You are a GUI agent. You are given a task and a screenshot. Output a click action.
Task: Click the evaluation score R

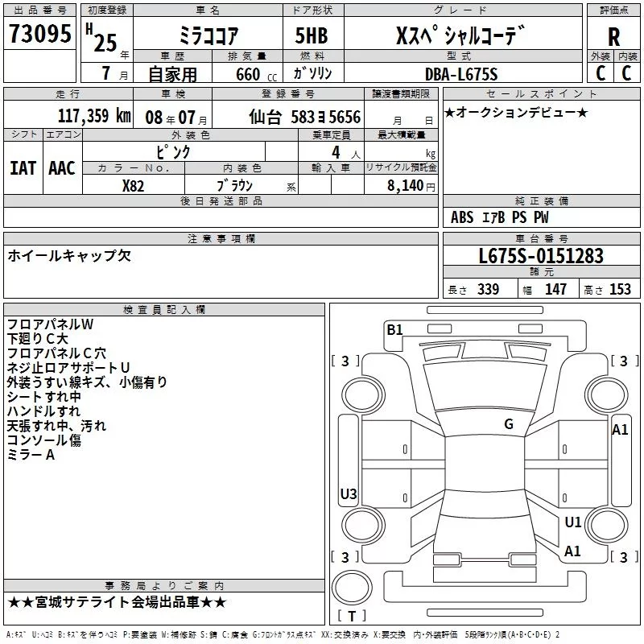(x=613, y=37)
